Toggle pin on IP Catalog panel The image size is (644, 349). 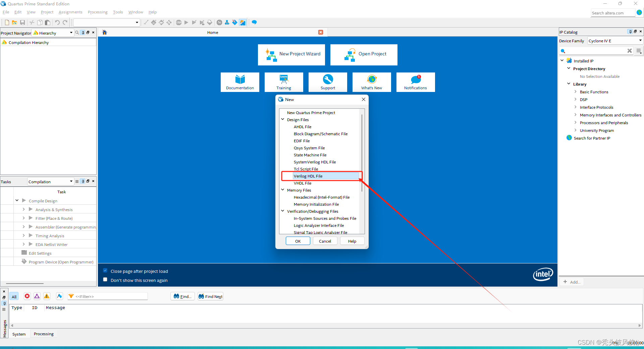630,32
